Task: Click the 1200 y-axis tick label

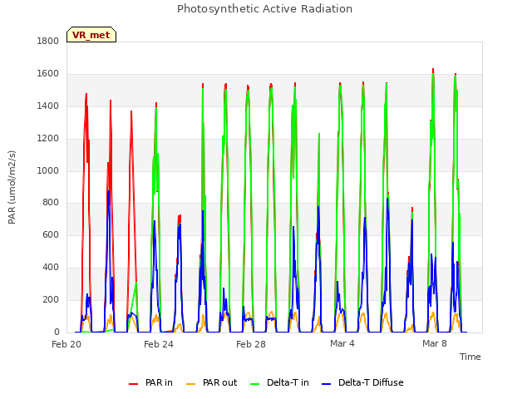Action: pyautogui.click(x=48, y=139)
